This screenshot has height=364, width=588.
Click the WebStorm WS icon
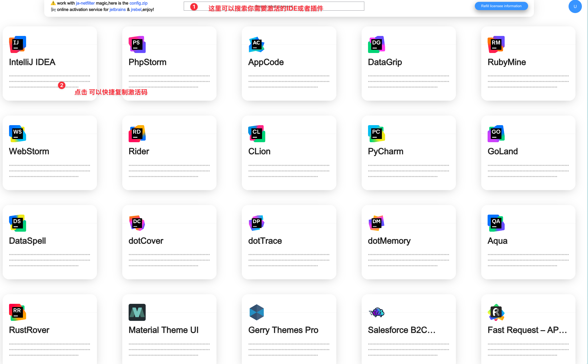click(17, 134)
